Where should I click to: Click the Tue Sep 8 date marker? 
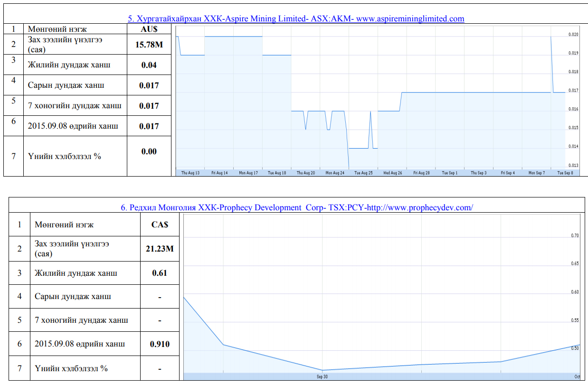click(565, 173)
